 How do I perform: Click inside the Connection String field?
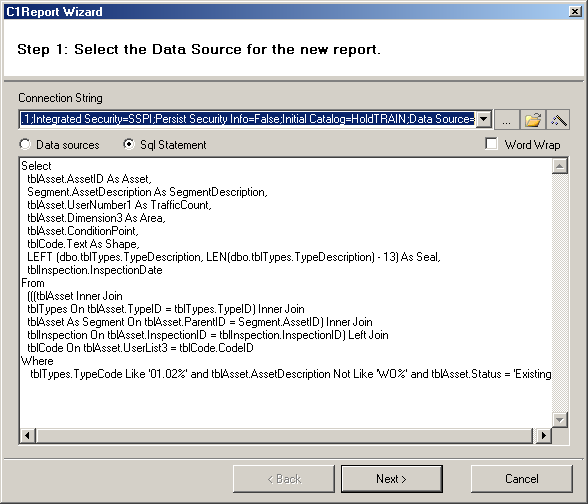248,119
